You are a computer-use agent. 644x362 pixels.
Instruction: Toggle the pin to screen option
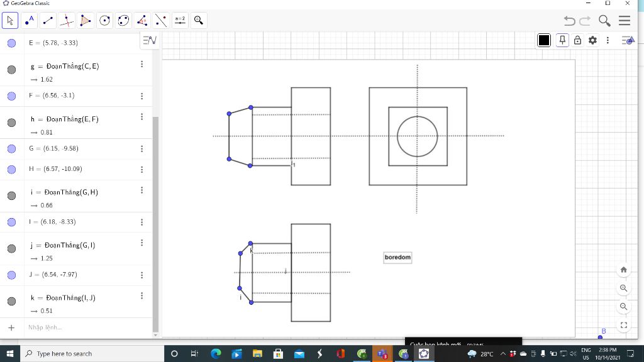point(562,40)
